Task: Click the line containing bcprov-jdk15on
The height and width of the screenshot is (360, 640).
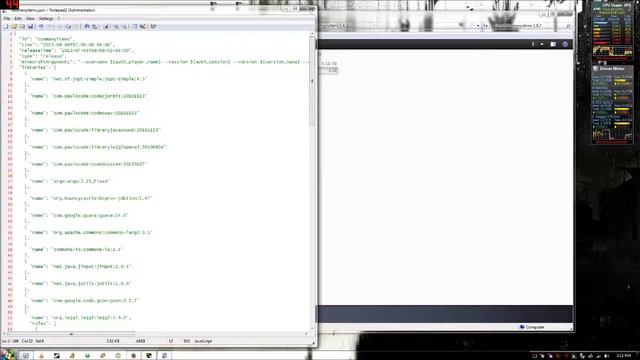Action: tap(91, 198)
